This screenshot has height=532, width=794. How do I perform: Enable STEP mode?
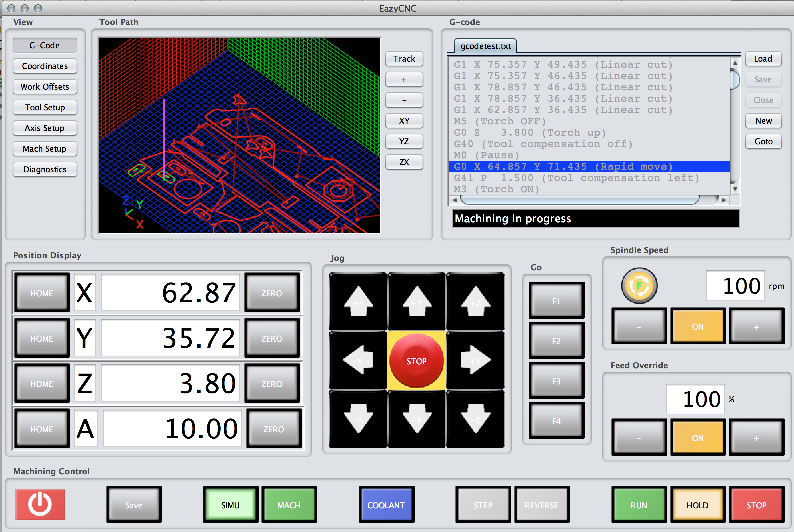click(483, 505)
